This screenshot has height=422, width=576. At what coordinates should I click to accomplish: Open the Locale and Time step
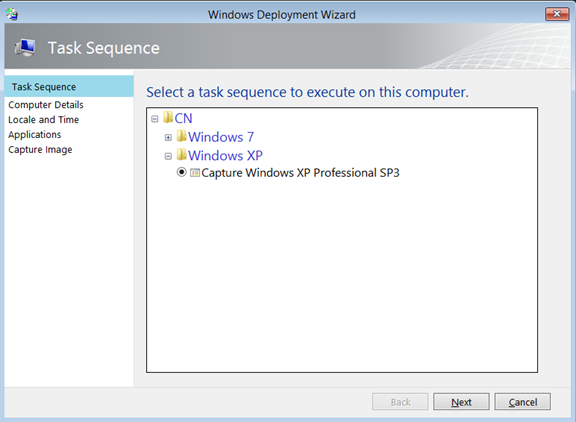44,120
